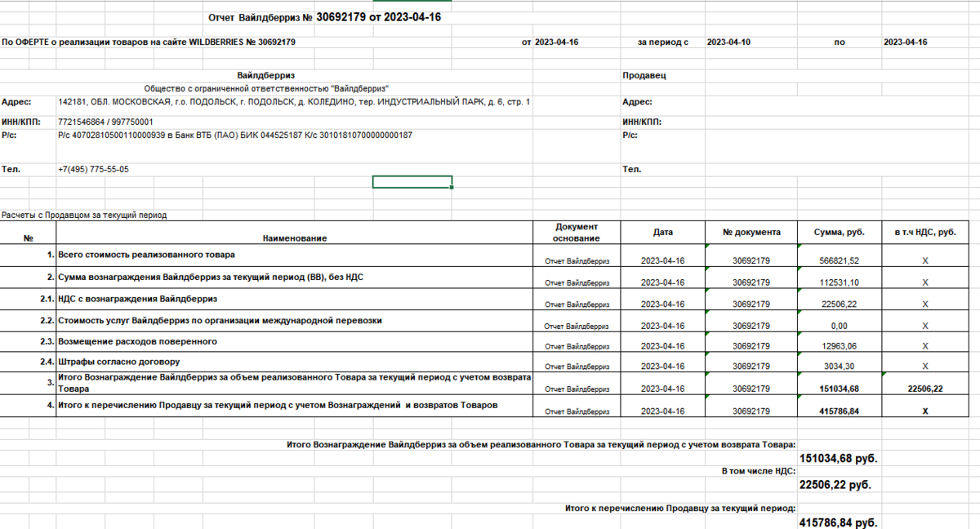Click the "№ документа" column header
Image resolution: width=980 pixels, height=529 pixels.
coord(751,232)
